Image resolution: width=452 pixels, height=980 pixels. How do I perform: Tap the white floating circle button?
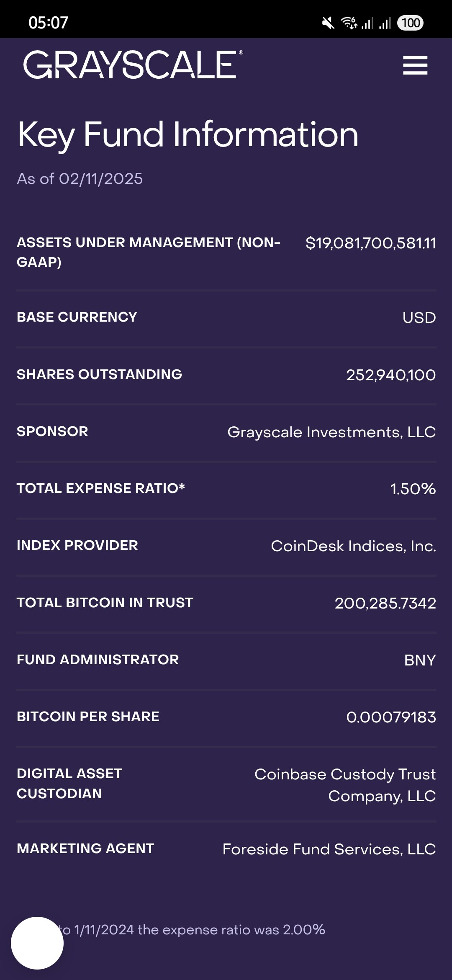click(x=37, y=943)
